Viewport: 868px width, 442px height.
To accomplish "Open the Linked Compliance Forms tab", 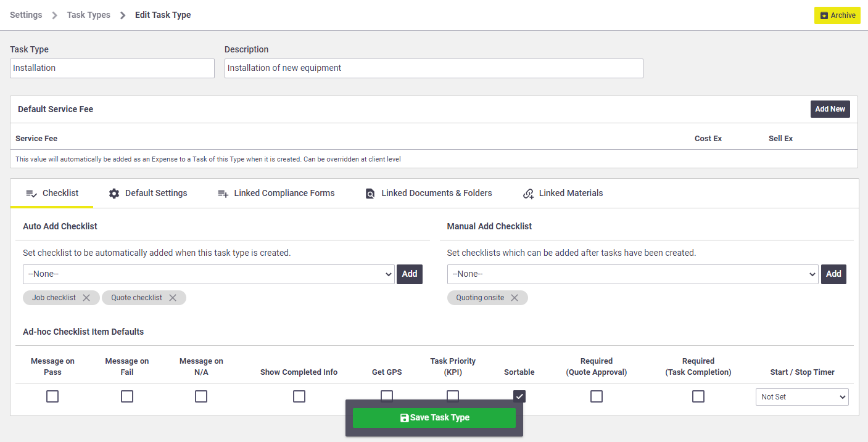I will (x=276, y=194).
